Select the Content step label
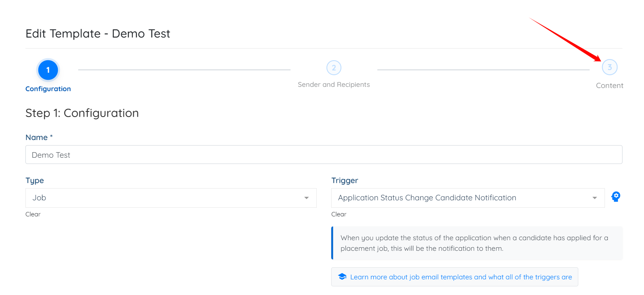 pyautogui.click(x=610, y=85)
